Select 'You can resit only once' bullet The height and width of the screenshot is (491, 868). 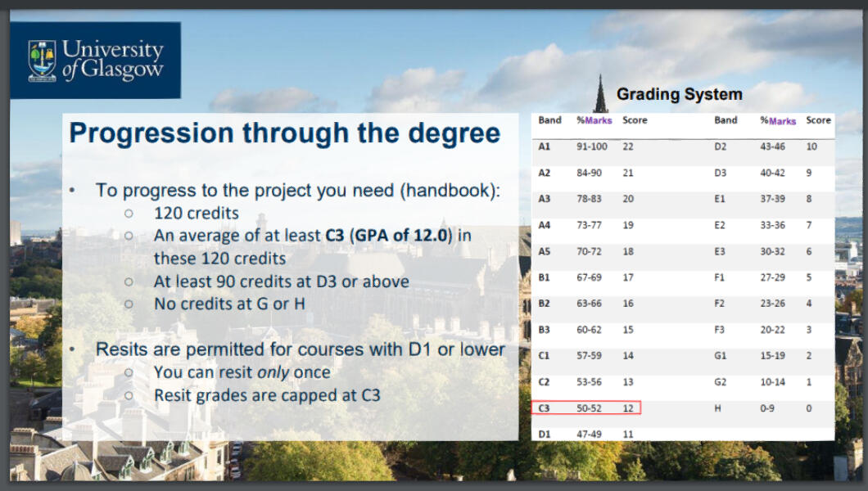click(242, 372)
